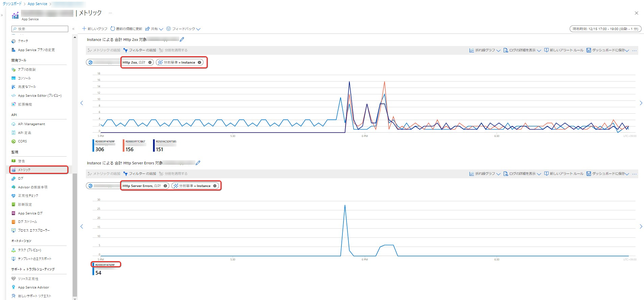This screenshot has height=300, width=644.
Task: Toggle the RD0003FF47609F legend series in the Http 2xx chart
Action: [105, 142]
